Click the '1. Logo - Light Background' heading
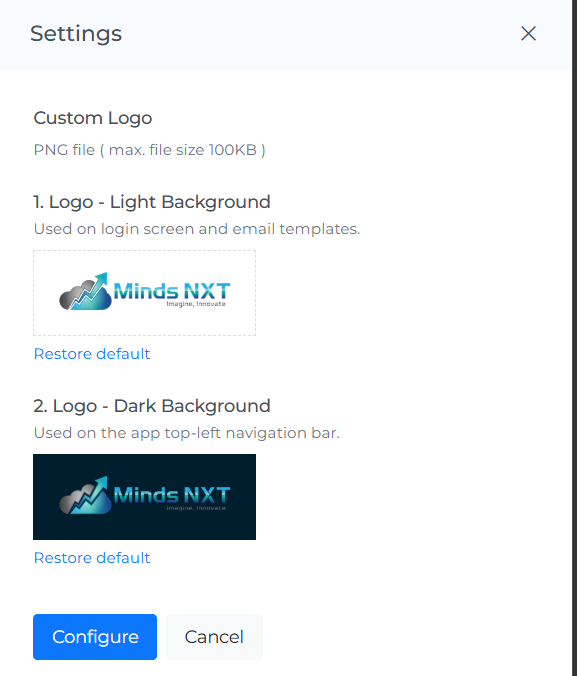The height and width of the screenshot is (676, 577). tap(152, 202)
